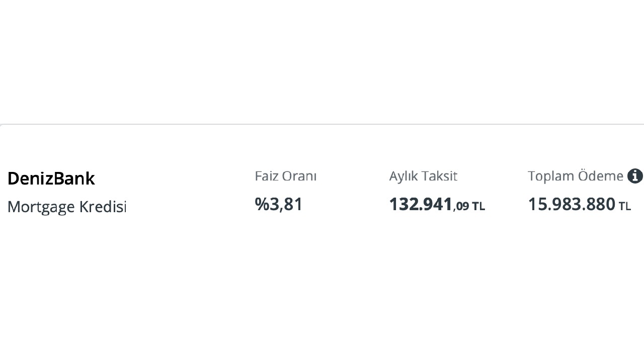Open the DenizBank bank name
The image size is (644, 362).
pos(51,178)
